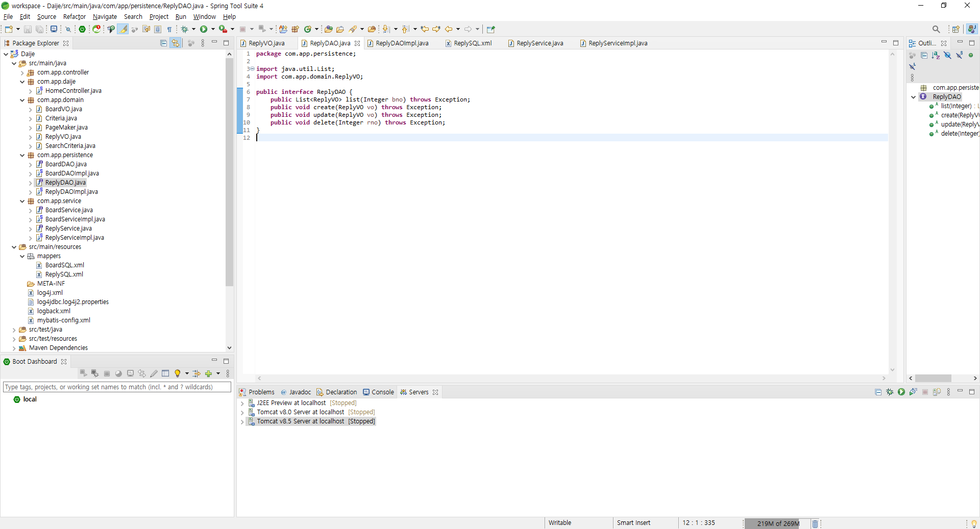
Task: Click Next Annotation down-arrow icon
Action: (x=386, y=29)
